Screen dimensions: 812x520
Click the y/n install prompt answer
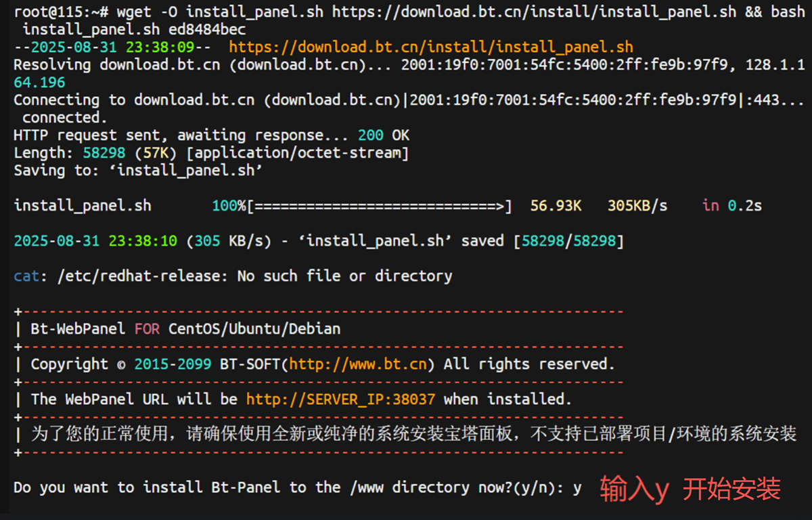[x=577, y=487]
